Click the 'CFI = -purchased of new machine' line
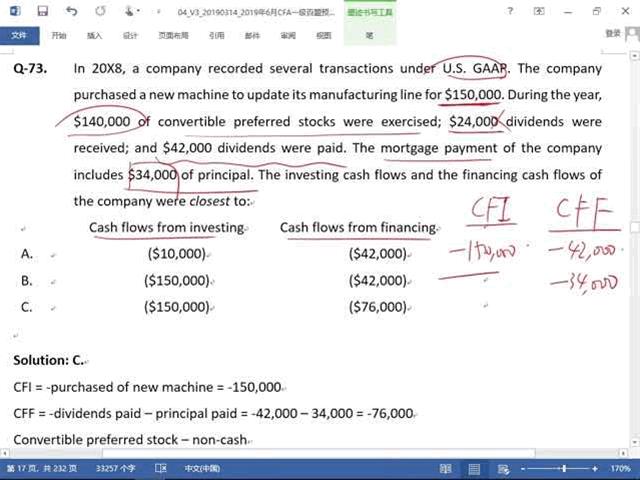The height and width of the screenshot is (480, 640). point(147,387)
